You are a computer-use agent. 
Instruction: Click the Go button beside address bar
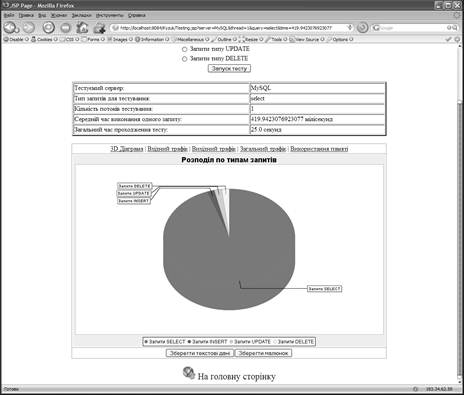(x=362, y=28)
